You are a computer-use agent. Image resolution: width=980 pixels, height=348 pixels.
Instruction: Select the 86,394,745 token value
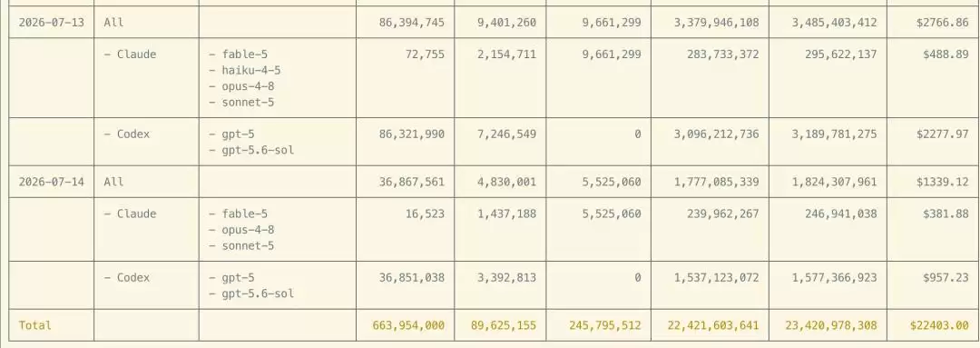[x=412, y=23]
